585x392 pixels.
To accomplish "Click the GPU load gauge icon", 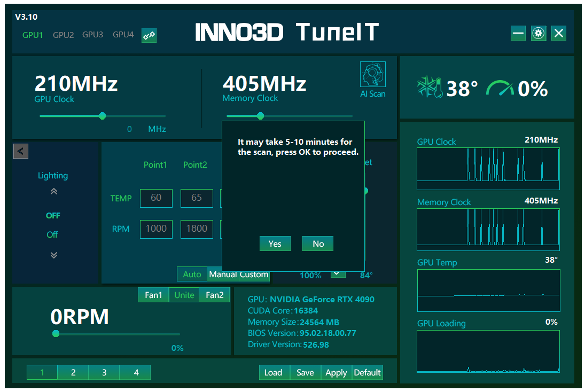I will (500, 88).
